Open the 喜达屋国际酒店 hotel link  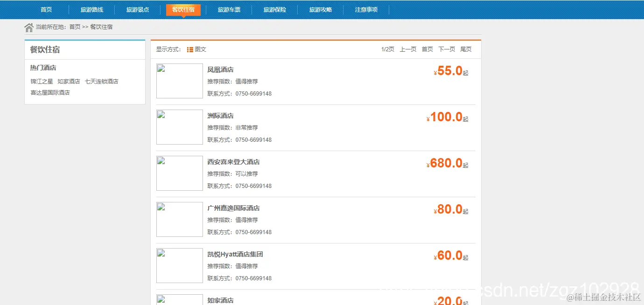pos(50,93)
